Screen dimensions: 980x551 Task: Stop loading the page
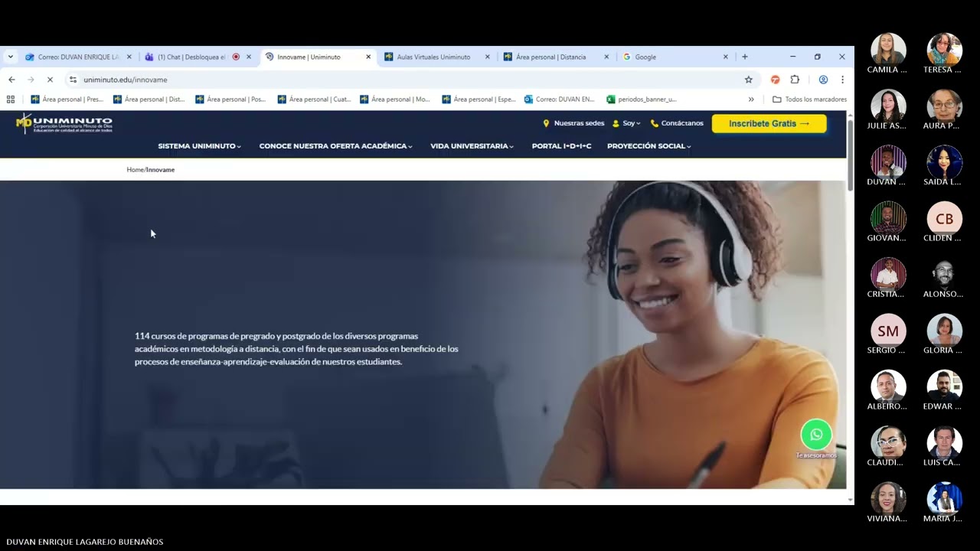click(x=50, y=80)
